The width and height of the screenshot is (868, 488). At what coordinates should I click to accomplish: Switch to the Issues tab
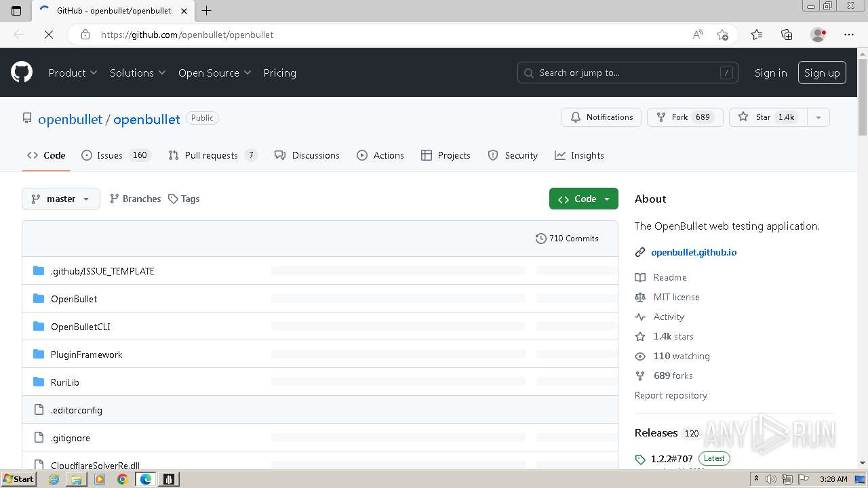tap(115, 155)
